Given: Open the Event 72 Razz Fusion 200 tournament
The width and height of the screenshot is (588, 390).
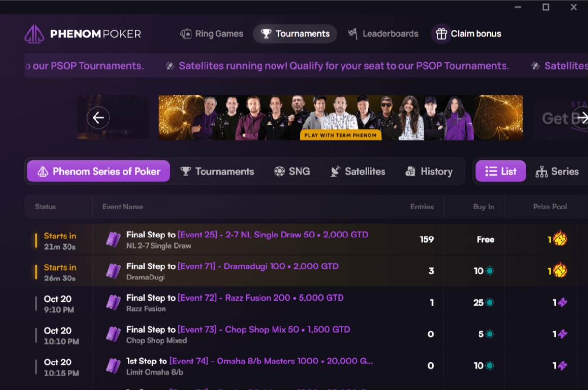Looking at the screenshot, I should click(x=306, y=303).
